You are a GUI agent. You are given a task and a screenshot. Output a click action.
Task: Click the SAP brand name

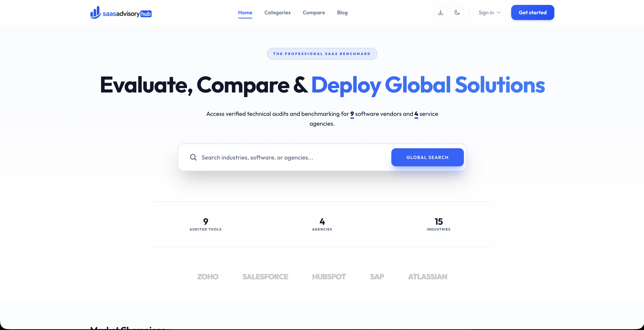377,277
